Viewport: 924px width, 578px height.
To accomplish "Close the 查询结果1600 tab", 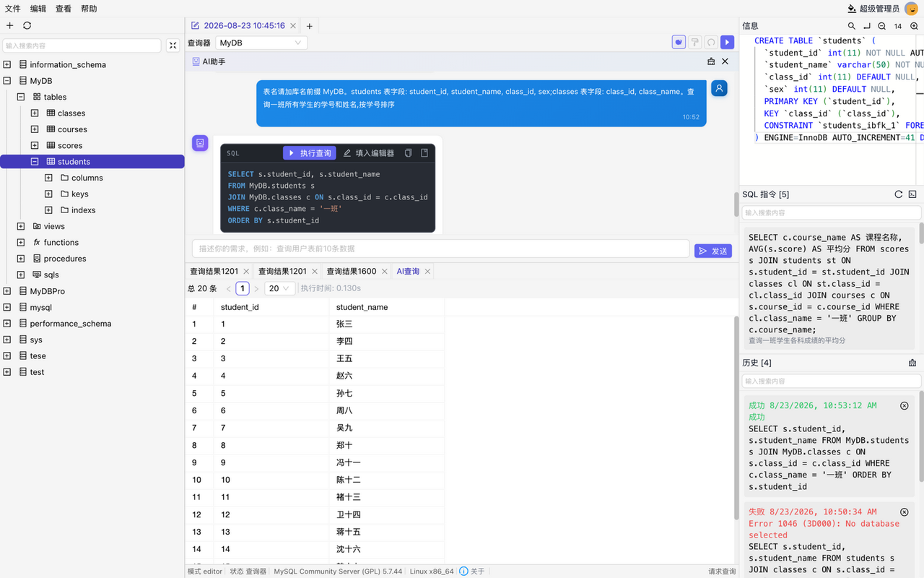I will [383, 272].
